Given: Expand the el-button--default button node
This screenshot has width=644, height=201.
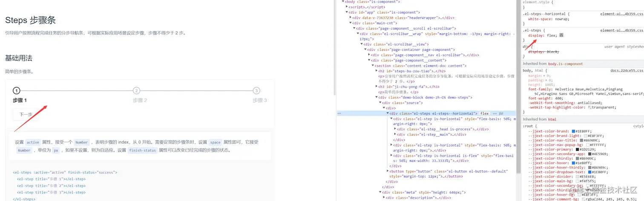Looking at the screenshot, I should 388,171.
